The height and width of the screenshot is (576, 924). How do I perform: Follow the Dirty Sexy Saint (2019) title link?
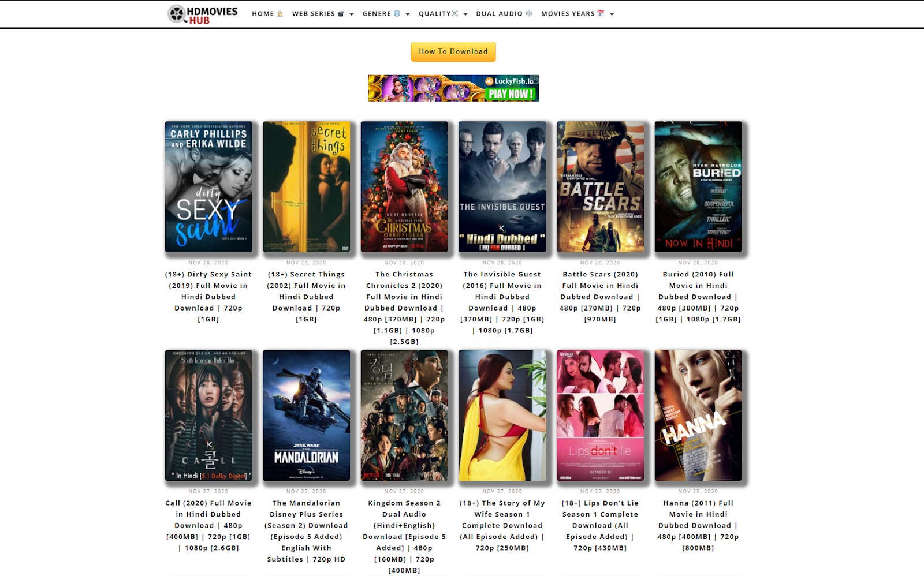pyautogui.click(x=208, y=297)
